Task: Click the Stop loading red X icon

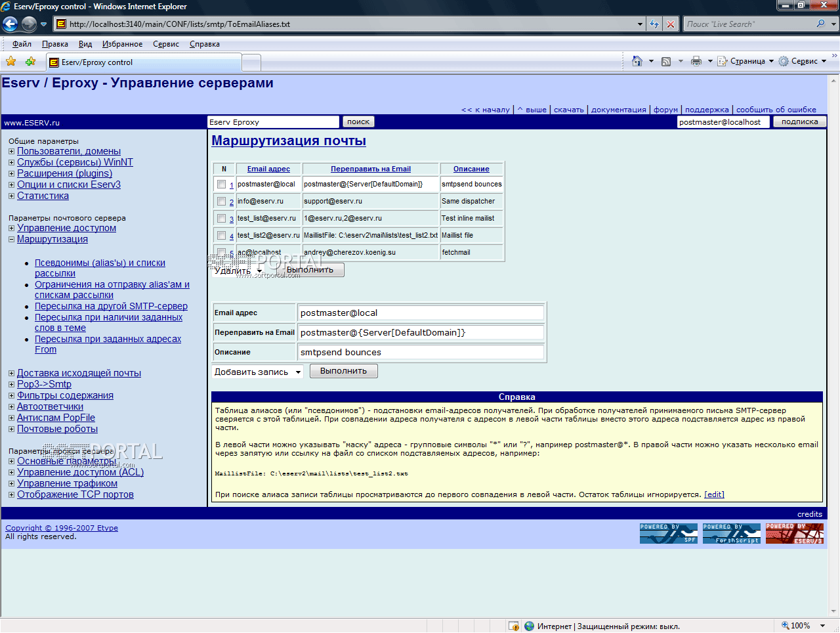Action: (670, 24)
